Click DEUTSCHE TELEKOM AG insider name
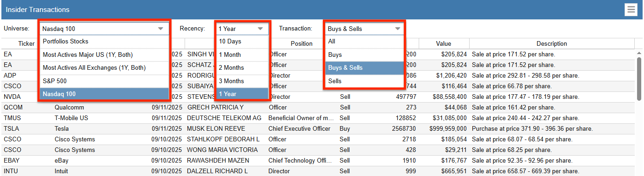 tap(224, 118)
